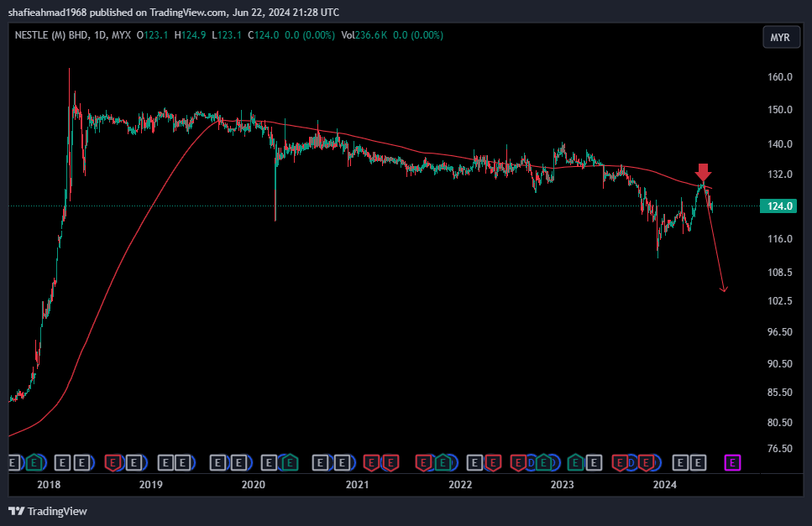
Task: Click the green earnings marker in late 2021
Action: coord(443,462)
